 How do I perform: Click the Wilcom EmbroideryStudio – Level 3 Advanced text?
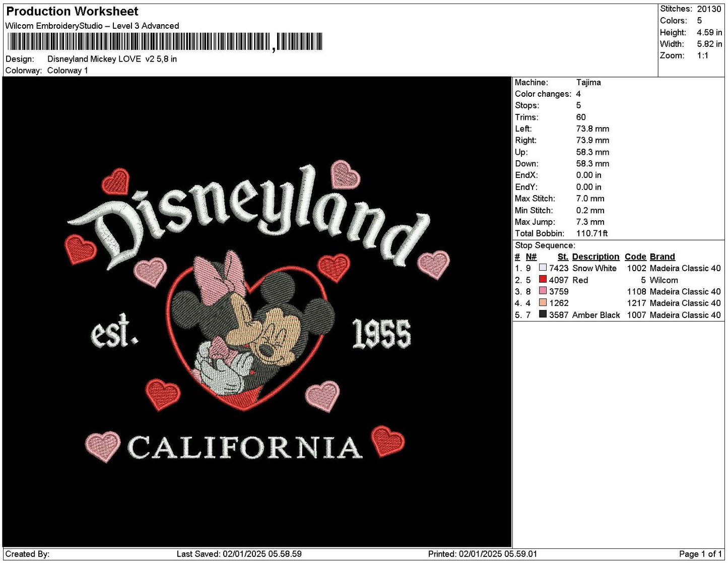(x=92, y=26)
